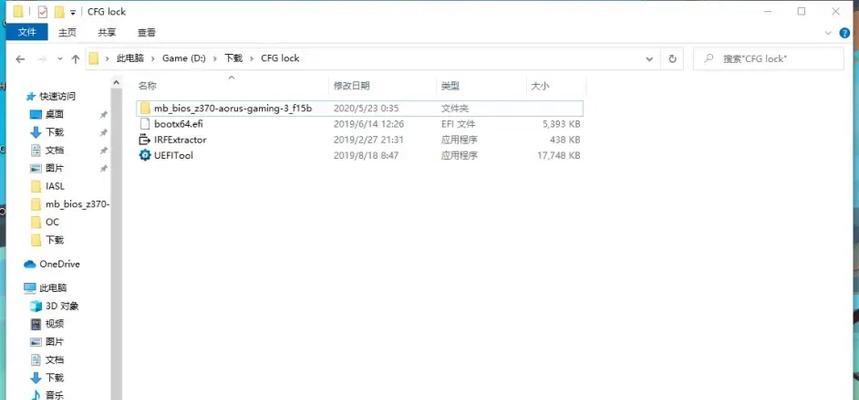Click the 2019/2/27 21:31 date cell
Image resolution: width=859 pixels, height=400 pixels.
368,140
